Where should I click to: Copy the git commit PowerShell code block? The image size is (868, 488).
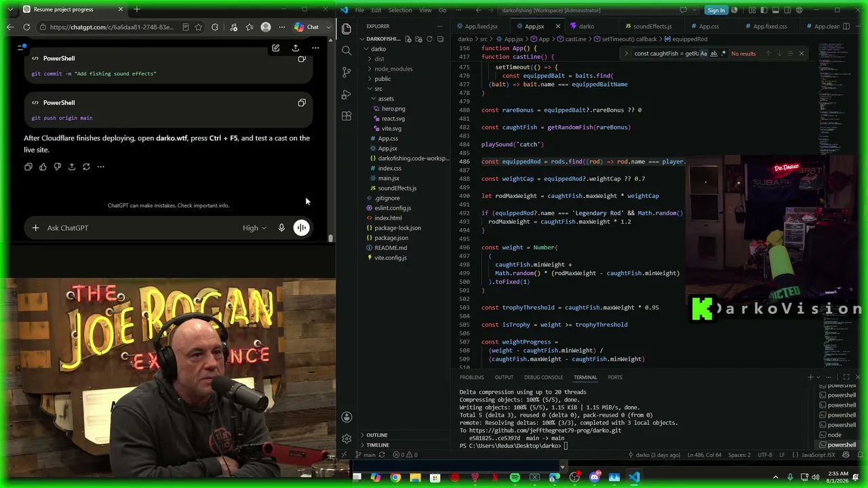(302, 58)
